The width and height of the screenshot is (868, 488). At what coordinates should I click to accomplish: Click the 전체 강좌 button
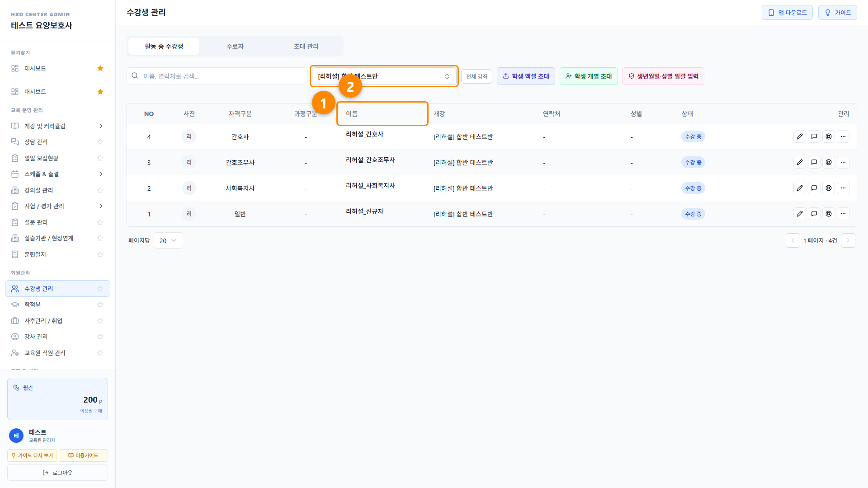click(x=476, y=76)
